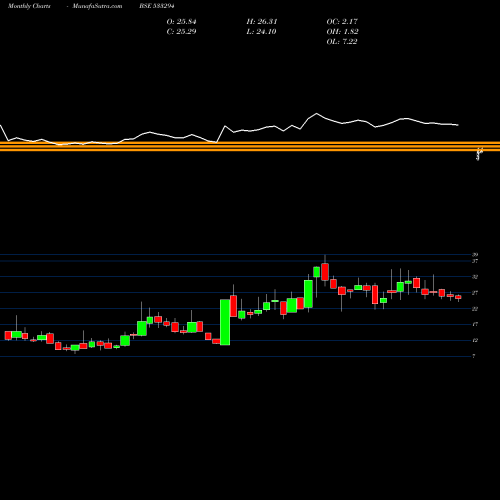The image size is (500, 500).
Task: Click the price axis label 27
Action: point(475,293)
